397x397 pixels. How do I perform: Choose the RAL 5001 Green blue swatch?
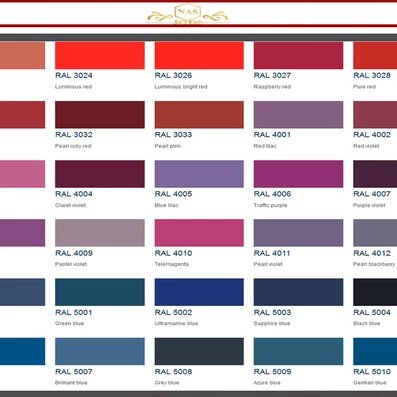coord(100,292)
